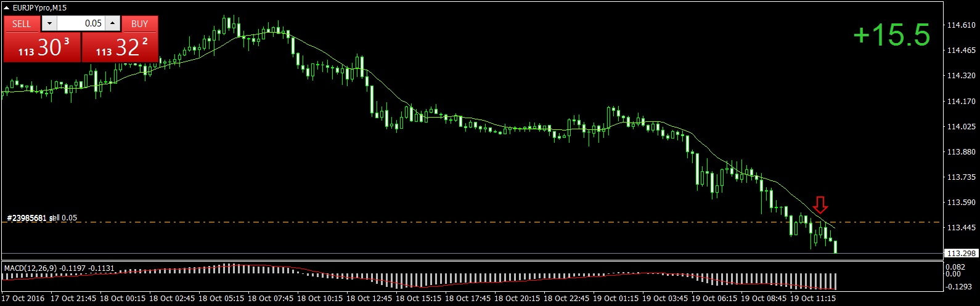
Task: Click the MACD(12,26,9) indicator label
Action: pos(59,268)
